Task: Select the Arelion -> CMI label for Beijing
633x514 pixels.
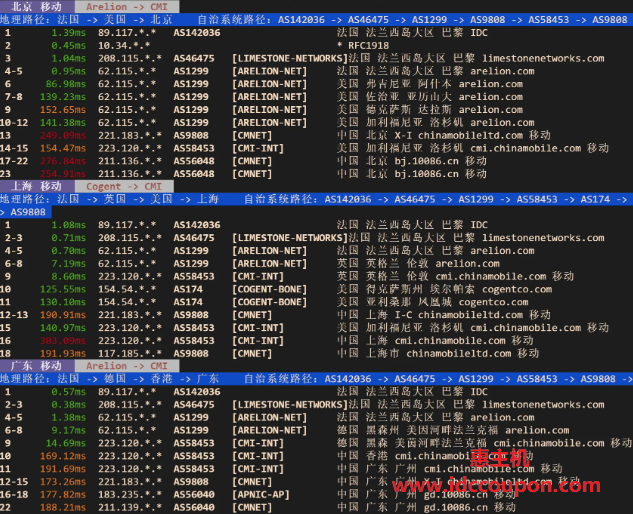Action: 127,6
